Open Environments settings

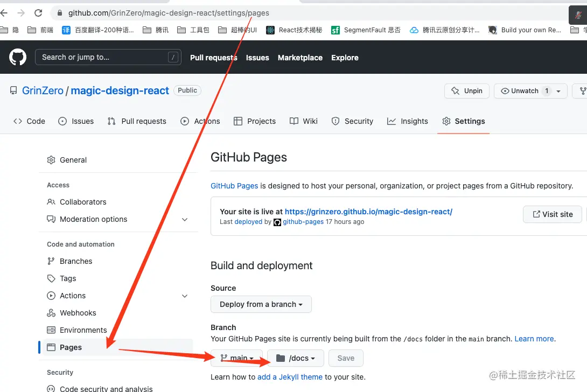(77, 330)
